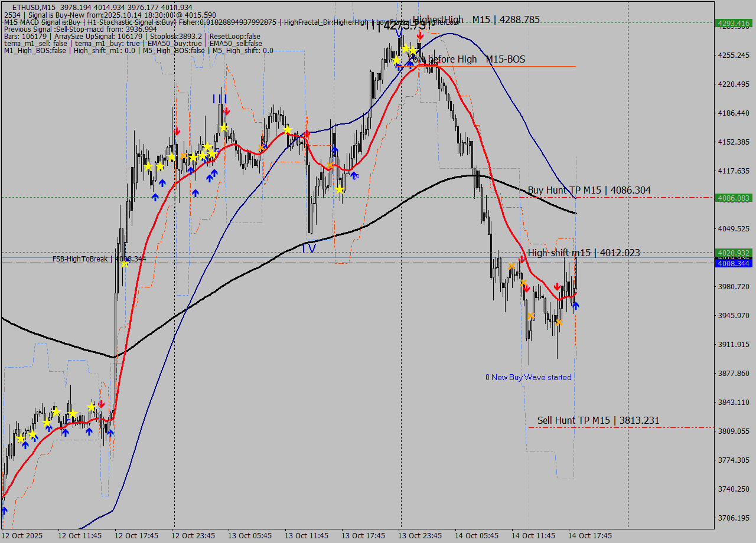756x543 pixels.
Task: Click the blue 4008.344 price tag
Action: point(733,264)
